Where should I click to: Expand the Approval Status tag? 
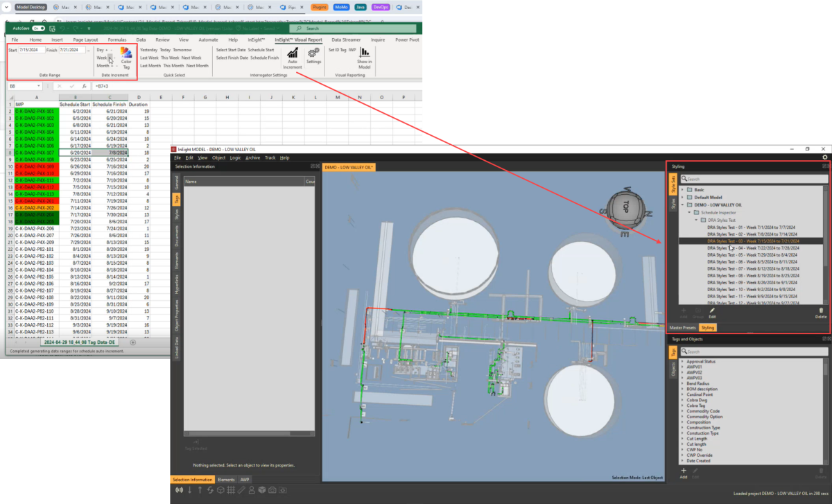pos(682,362)
